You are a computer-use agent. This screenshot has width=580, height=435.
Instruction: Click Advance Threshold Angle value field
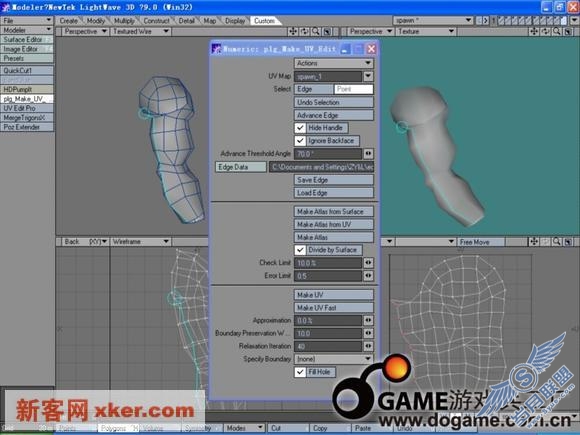(x=328, y=154)
